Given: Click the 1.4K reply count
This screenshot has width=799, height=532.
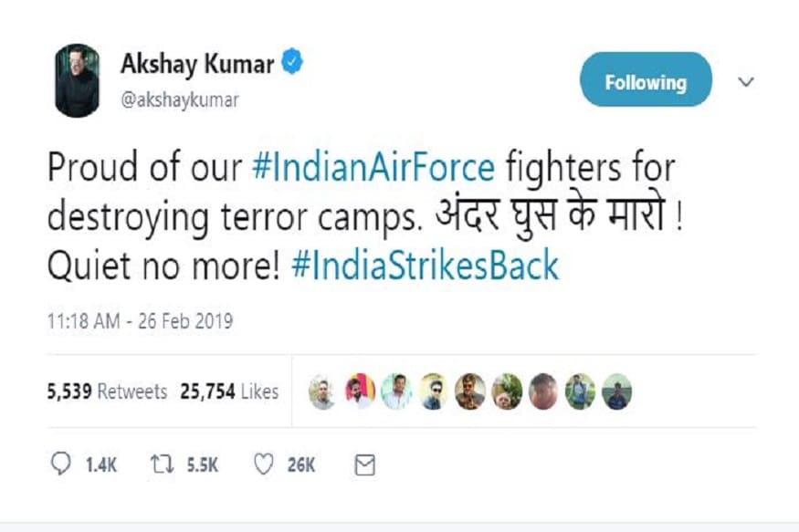Looking at the screenshot, I should pos(100,464).
